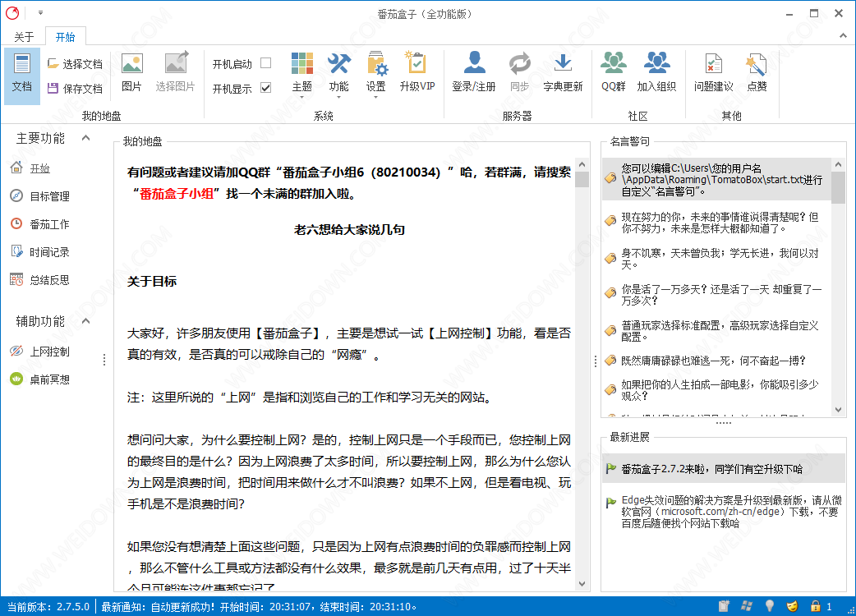Viewport: 856px width, 616px height.
Task: Select the quote about editing start.txt
Action: (717, 180)
